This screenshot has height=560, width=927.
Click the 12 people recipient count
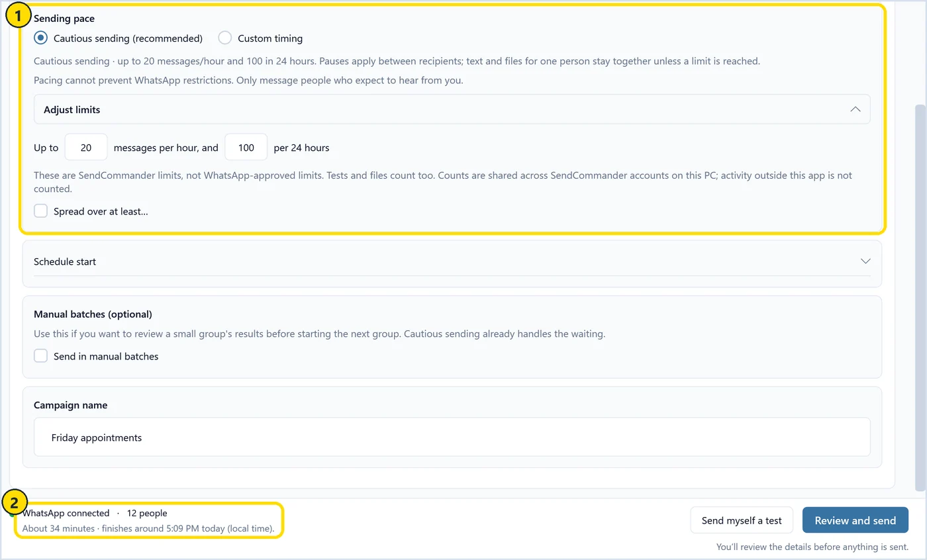coord(147,513)
